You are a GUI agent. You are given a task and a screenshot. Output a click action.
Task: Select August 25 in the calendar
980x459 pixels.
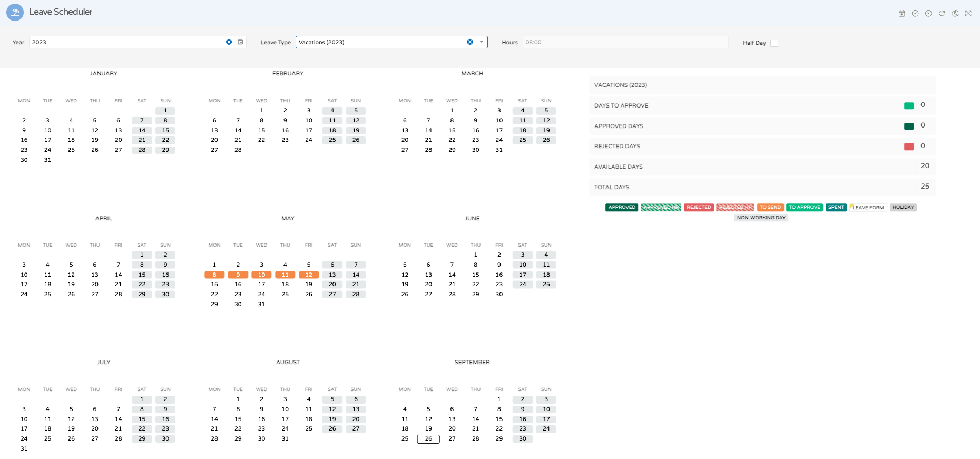point(309,428)
